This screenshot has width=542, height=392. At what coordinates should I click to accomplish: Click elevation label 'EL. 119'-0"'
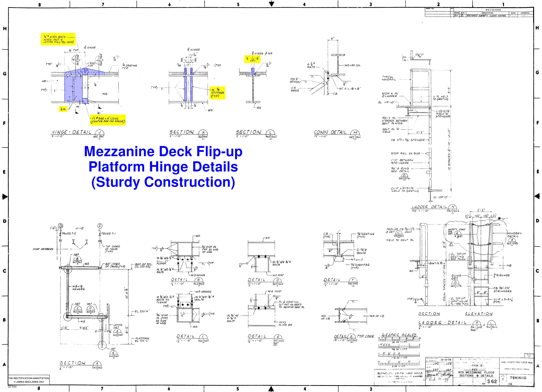tap(386, 102)
